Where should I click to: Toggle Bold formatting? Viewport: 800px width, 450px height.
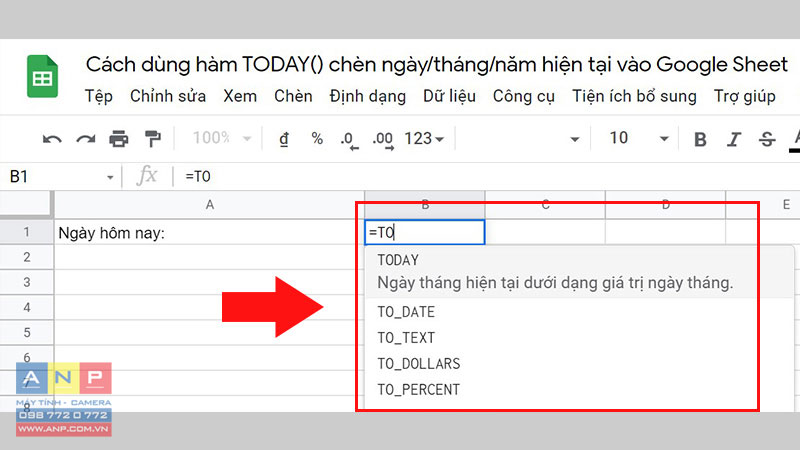coord(701,139)
